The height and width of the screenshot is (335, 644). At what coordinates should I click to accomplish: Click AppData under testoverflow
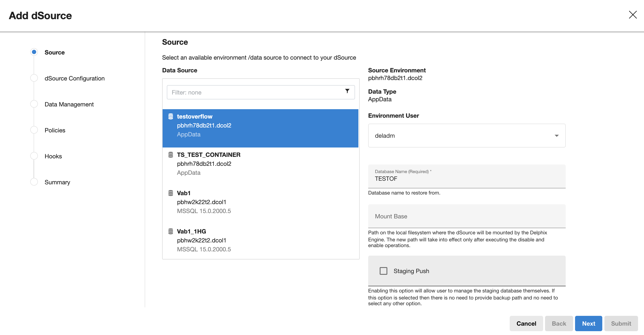(x=189, y=135)
